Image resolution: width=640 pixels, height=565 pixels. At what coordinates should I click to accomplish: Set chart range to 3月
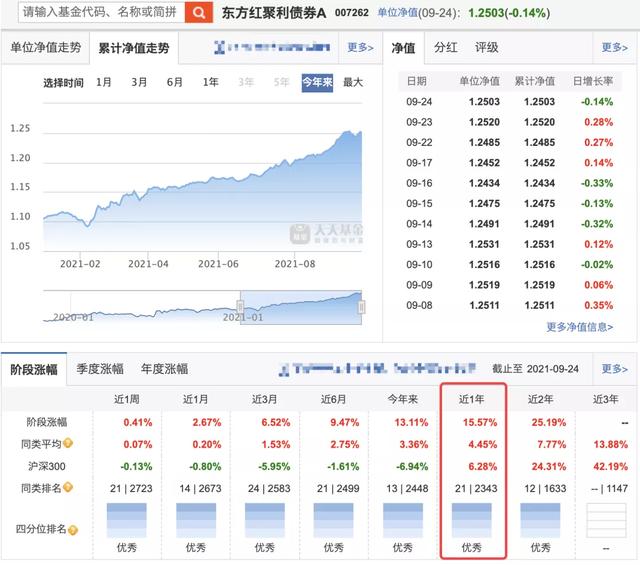click(x=139, y=82)
